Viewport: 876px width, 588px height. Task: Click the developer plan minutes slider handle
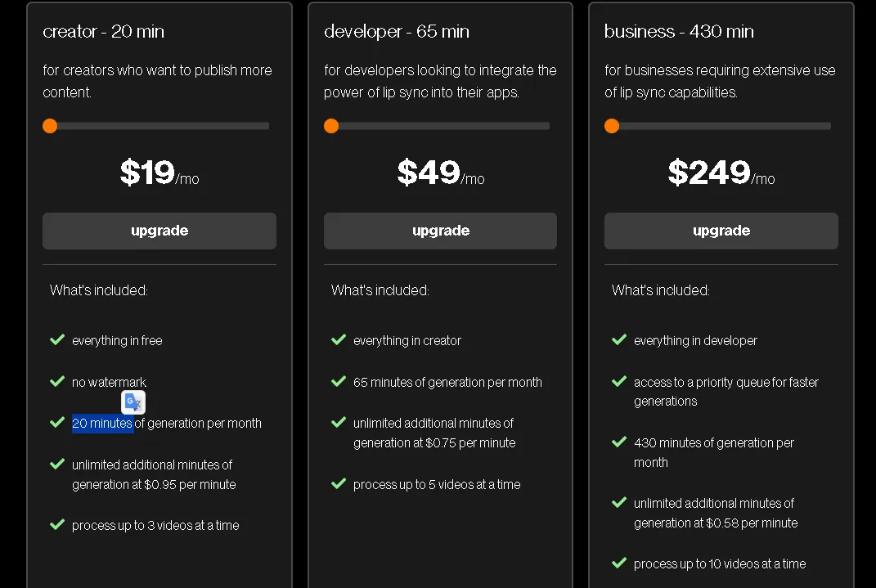[331, 126]
